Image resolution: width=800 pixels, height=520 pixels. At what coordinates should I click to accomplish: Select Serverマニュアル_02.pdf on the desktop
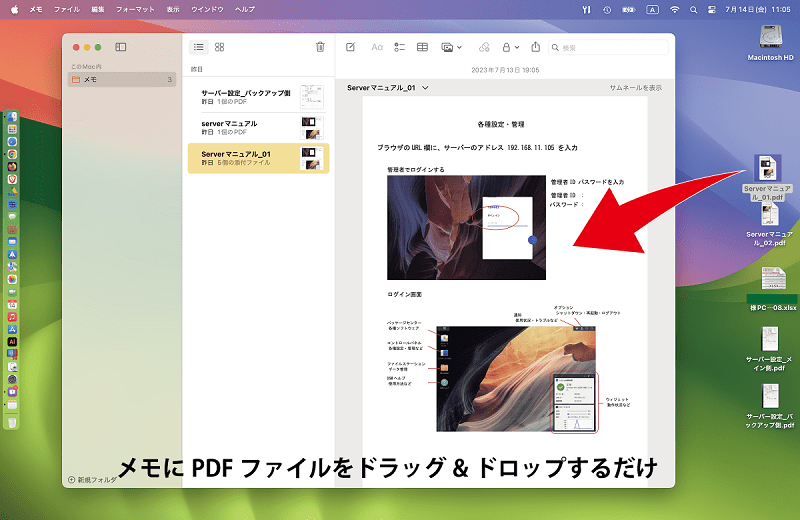[769, 225]
